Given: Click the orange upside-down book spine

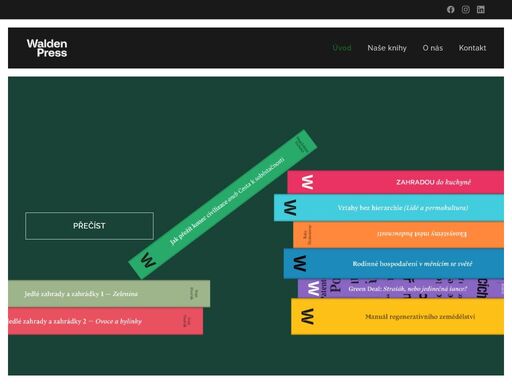Looking at the screenshot, I should coord(398,235).
